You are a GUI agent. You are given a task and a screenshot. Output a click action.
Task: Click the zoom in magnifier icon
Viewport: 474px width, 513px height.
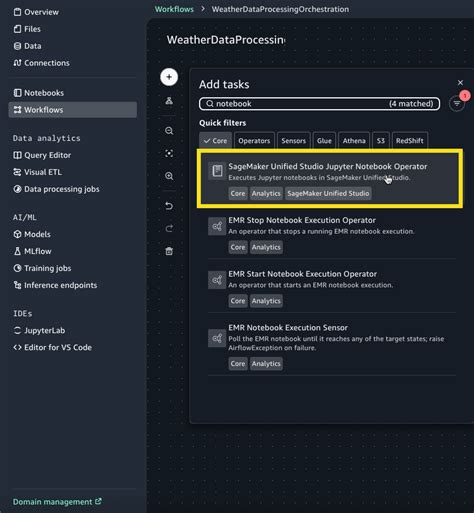(169, 176)
